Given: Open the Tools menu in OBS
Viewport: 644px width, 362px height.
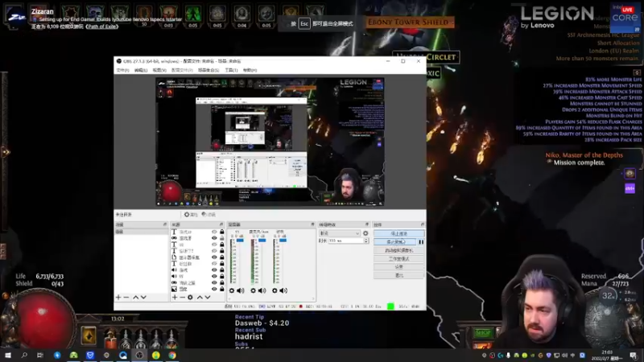Looking at the screenshot, I should 231,70.
